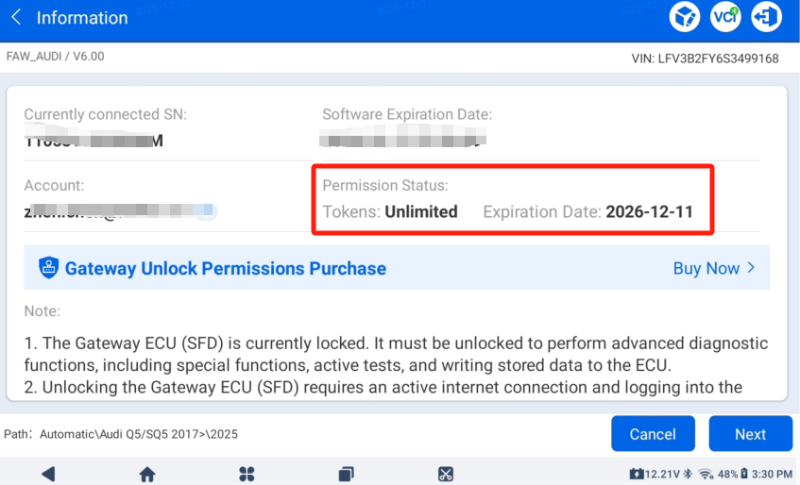Tap the Android back triangle button
800x485 pixels.
pyautogui.click(x=47, y=473)
